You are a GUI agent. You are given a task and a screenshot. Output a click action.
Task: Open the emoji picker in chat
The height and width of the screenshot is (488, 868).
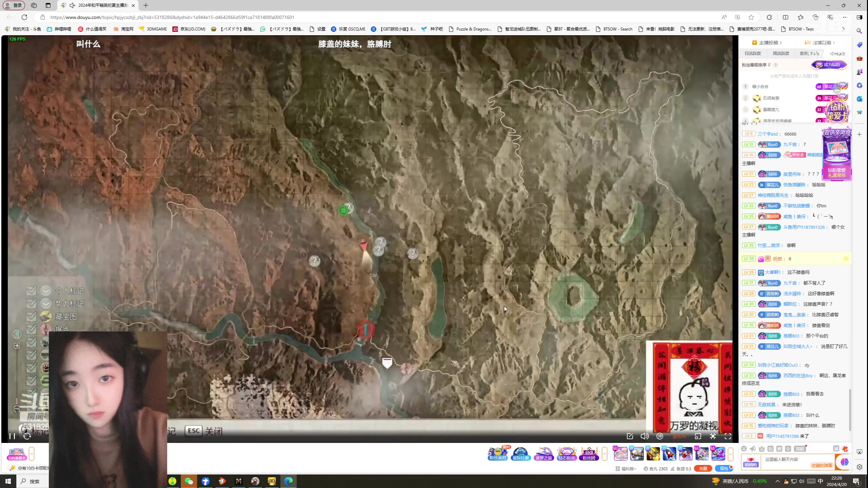coord(744,449)
